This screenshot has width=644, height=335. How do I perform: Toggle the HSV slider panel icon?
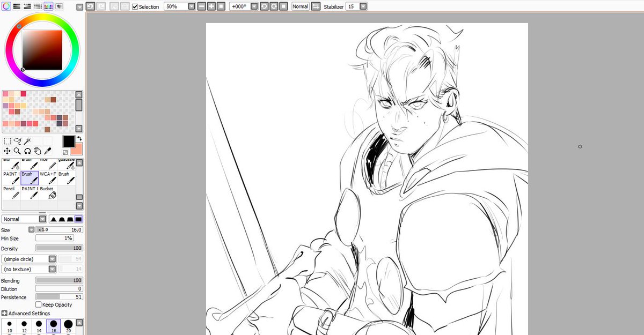(27, 6)
